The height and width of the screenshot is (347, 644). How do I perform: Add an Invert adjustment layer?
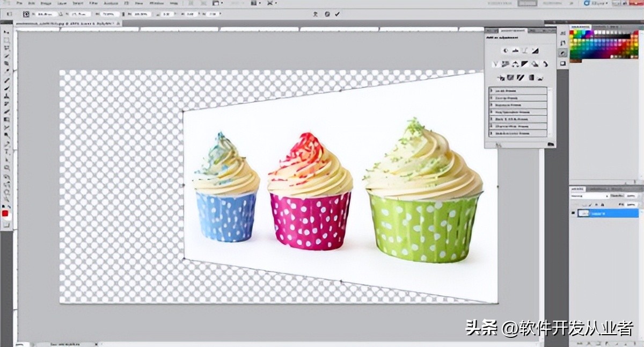point(501,77)
